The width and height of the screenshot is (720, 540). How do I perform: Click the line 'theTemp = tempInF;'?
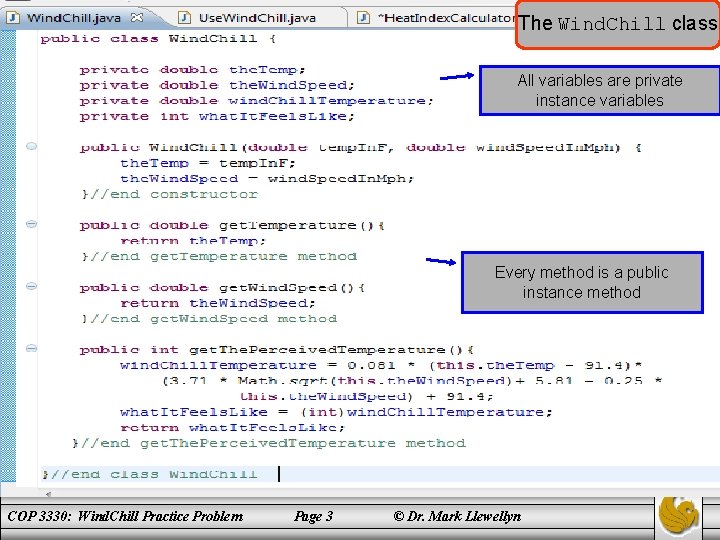pyautogui.click(x=208, y=163)
